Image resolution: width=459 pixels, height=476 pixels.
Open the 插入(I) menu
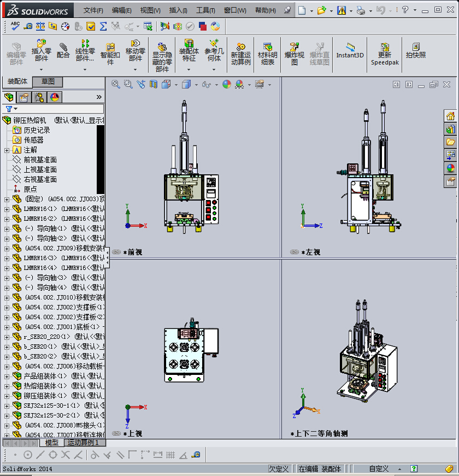pos(178,10)
